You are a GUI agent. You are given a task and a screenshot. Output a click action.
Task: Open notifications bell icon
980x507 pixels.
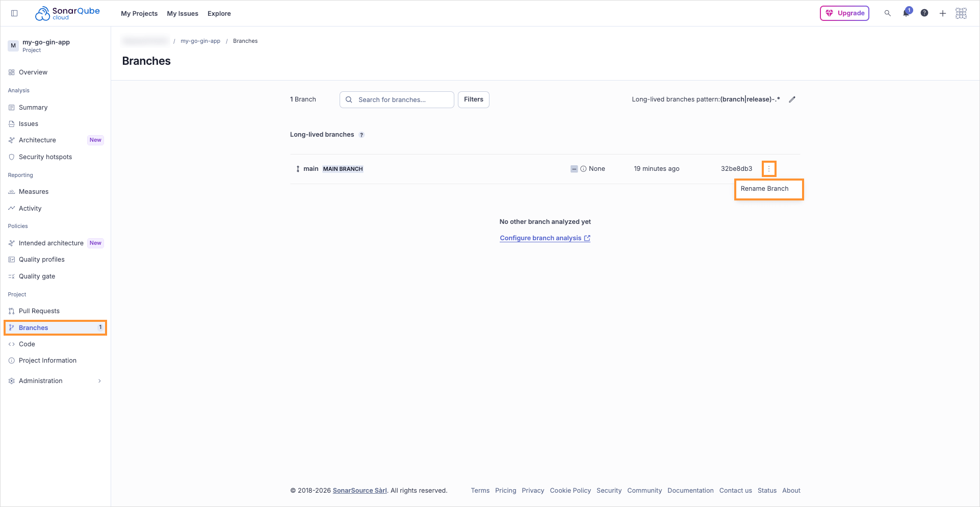906,13
